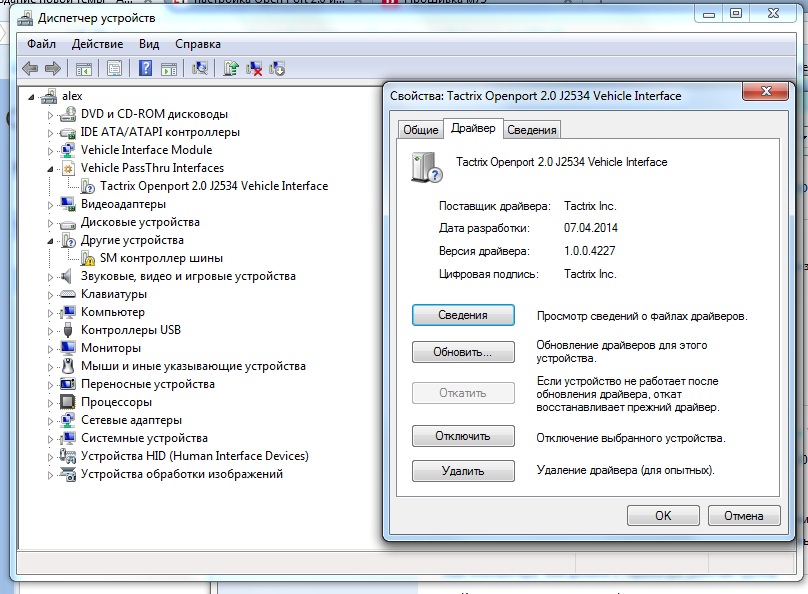The width and height of the screenshot is (808, 594).
Task: Click the Сведения driver details button
Action: [x=463, y=315]
